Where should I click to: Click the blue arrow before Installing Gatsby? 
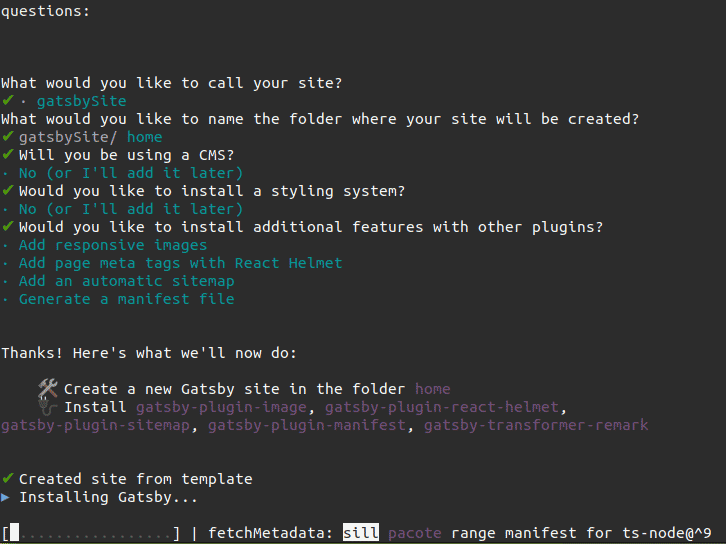coord(5,497)
